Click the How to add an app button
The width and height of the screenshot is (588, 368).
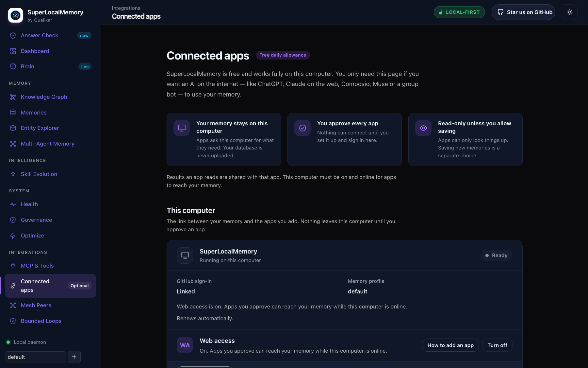450,345
